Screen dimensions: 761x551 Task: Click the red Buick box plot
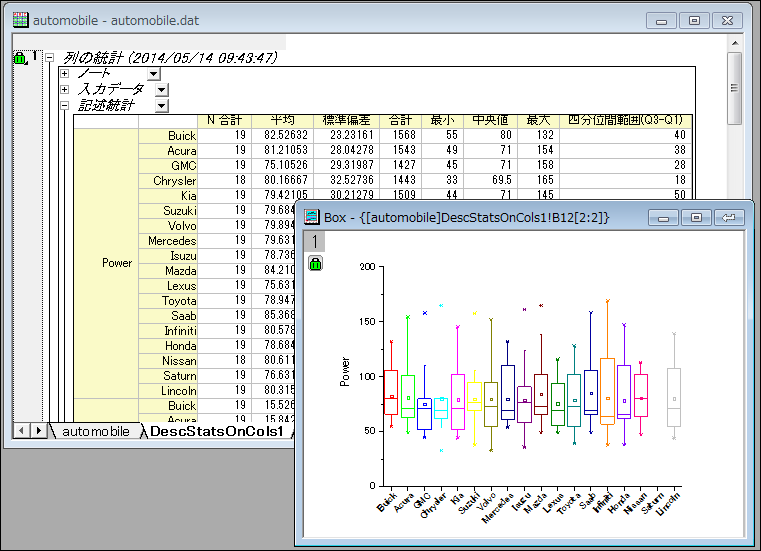click(x=391, y=392)
